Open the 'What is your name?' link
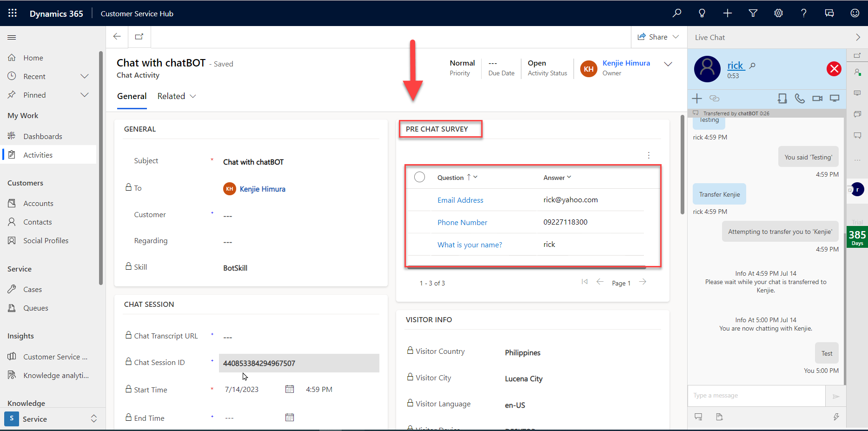Screen dimensions: 868x431 pos(470,245)
